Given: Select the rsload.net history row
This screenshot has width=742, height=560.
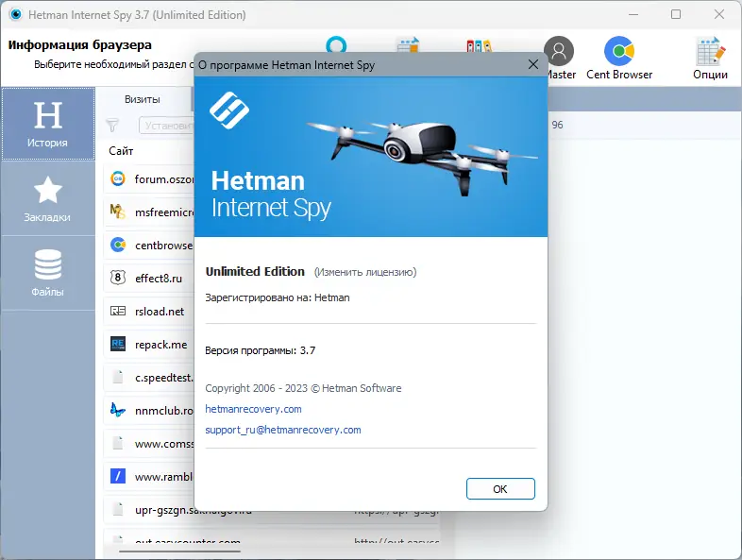Looking at the screenshot, I should (149, 311).
